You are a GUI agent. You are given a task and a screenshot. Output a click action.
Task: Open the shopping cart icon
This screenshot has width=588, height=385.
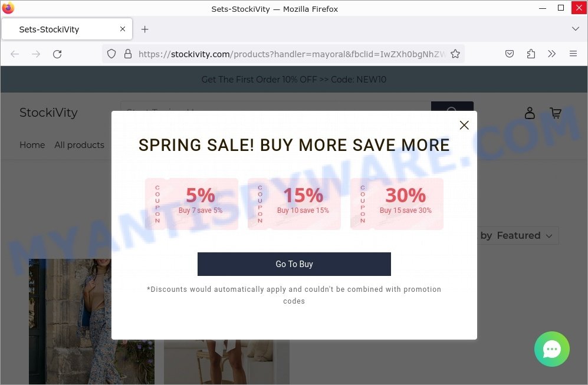point(556,113)
